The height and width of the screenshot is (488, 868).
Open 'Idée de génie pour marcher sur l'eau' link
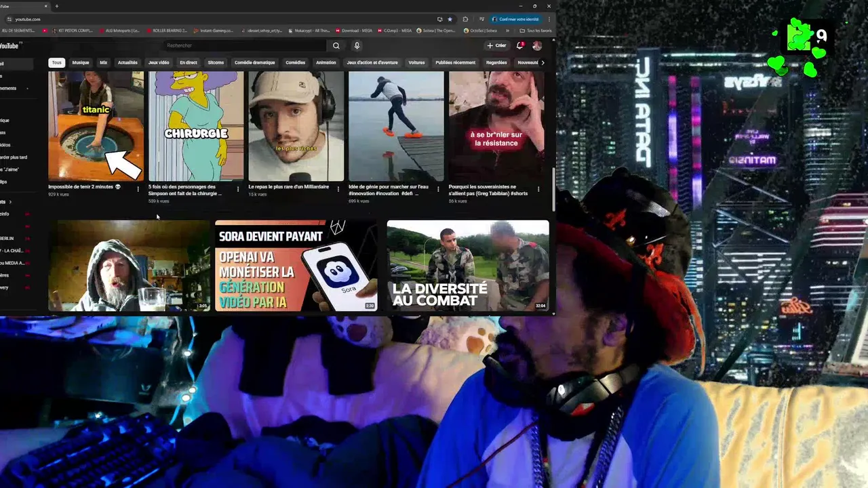[389, 190]
